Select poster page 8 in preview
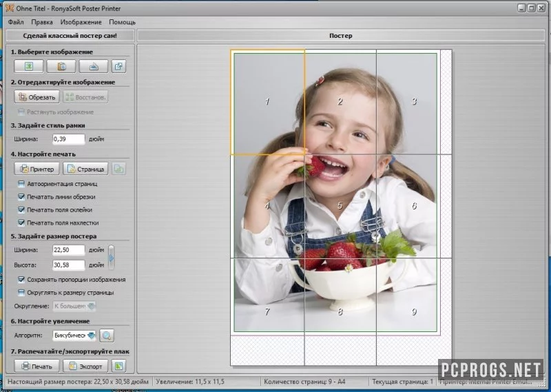551x392 pixels. tap(340, 312)
